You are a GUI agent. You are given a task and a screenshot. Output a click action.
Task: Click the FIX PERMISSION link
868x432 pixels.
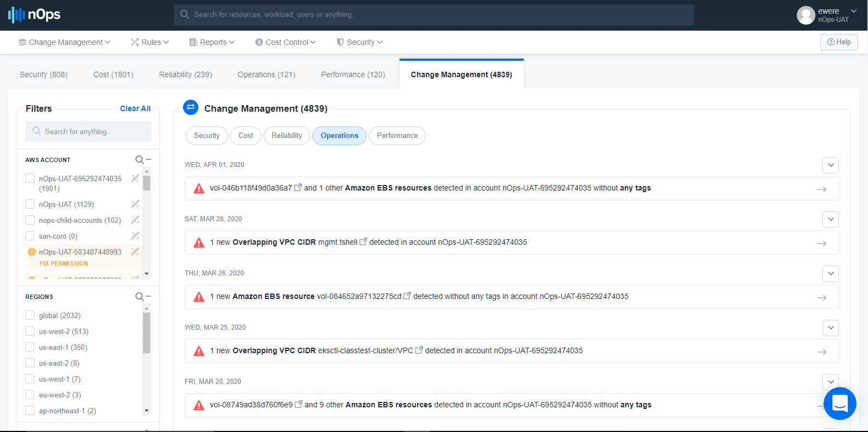click(x=64, y=263)
